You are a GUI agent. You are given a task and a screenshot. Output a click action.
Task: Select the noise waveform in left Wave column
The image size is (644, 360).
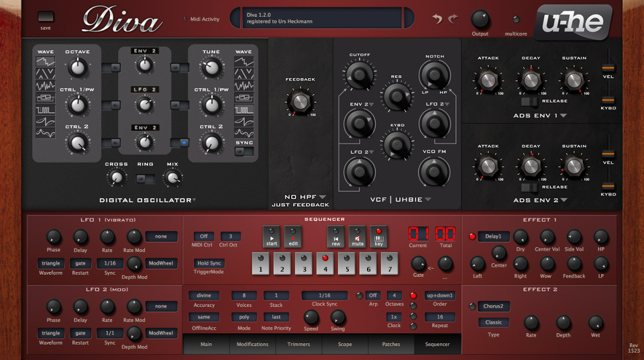(x=45, y=85)
